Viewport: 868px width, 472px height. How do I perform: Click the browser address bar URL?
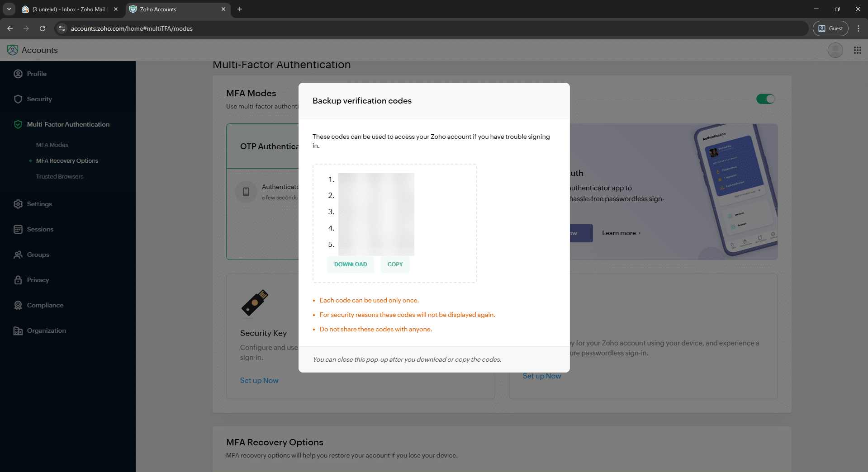(132, 28)
